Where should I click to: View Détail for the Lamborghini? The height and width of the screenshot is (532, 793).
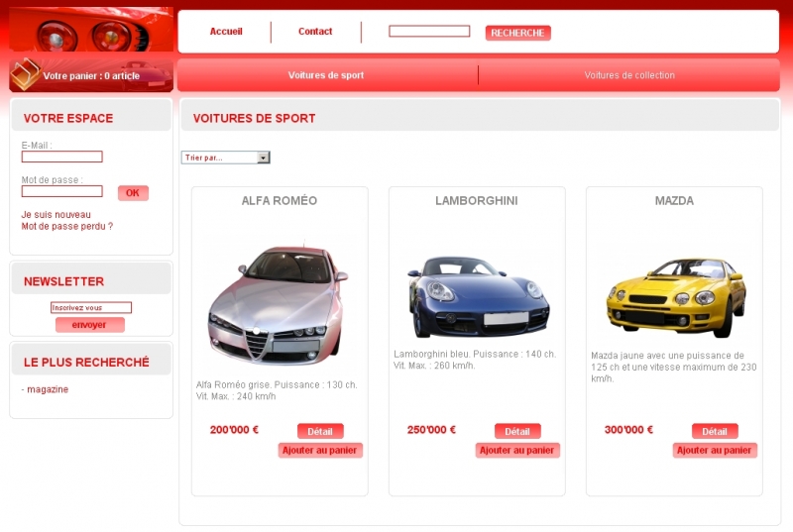[x=517, y=432]
